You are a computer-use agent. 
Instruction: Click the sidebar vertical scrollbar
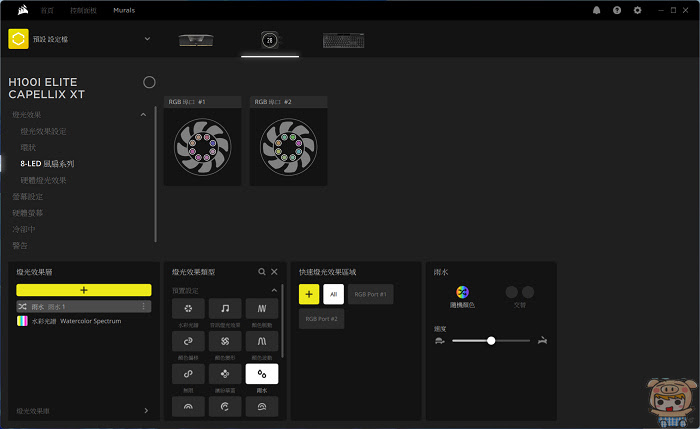point(155,174)
